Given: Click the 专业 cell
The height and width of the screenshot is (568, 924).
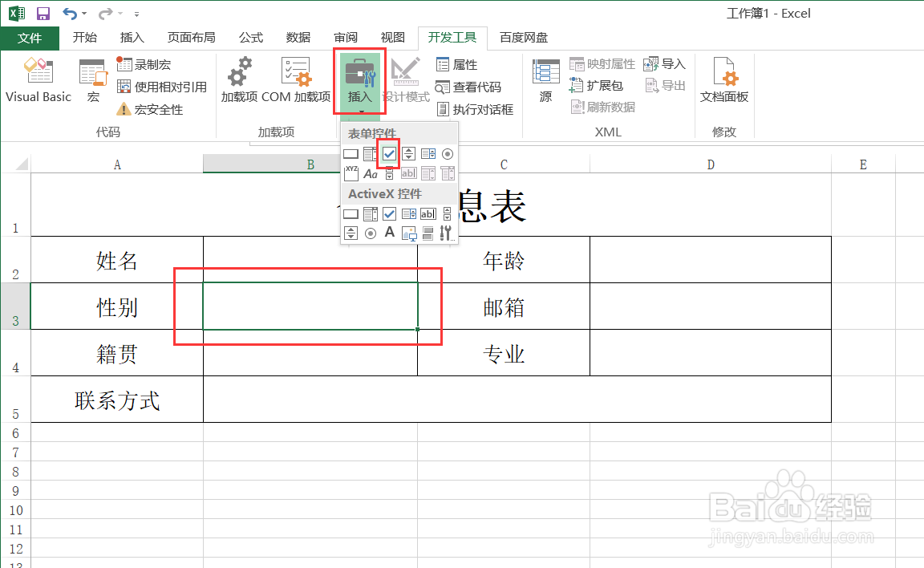Looking at the screenshot, I should tap(503, 353).
